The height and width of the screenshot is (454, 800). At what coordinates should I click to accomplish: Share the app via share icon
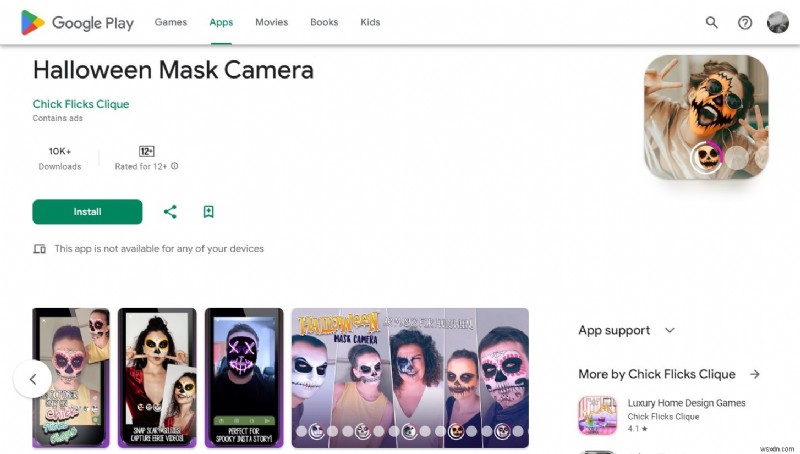click(170, 212)
